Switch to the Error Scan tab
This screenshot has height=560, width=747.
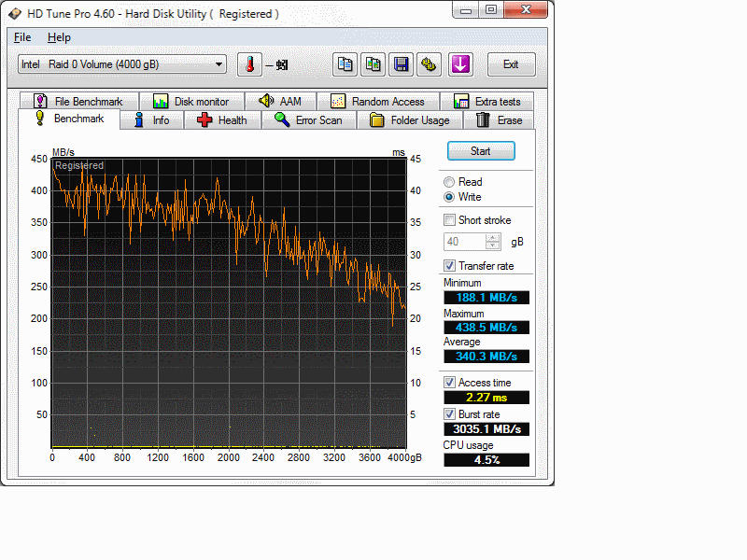(x=309, y=120)
